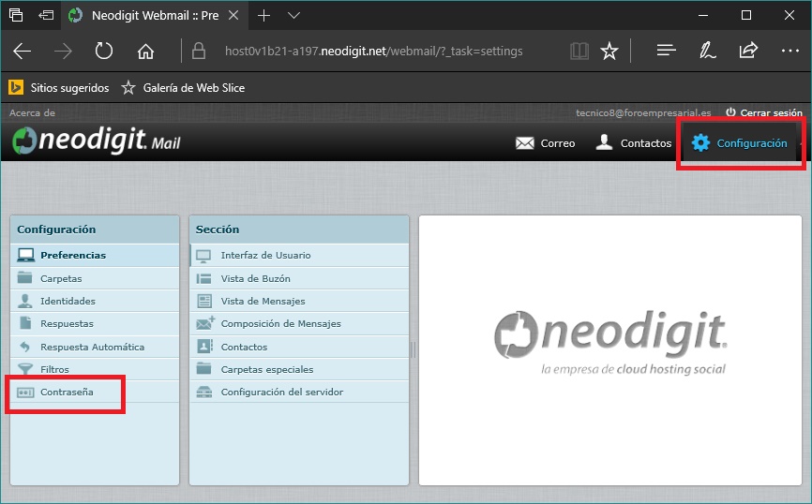812x504 pixels.
Task: Go back with the browser back arrow
Action: [x=22, y=51]
